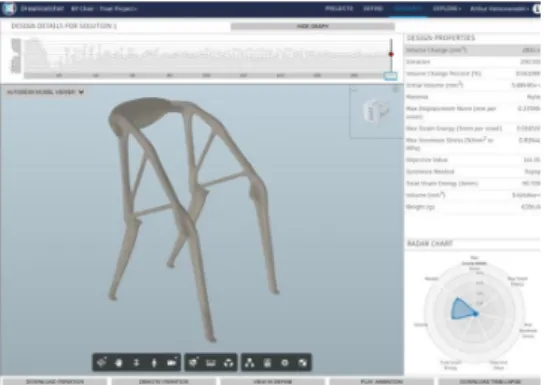
Task: Go to the Define nav item
Action: point(373,9)
